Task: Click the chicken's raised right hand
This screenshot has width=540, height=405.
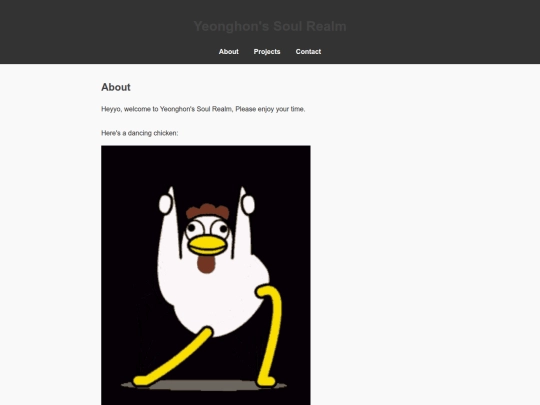Action: coord(248,204)
